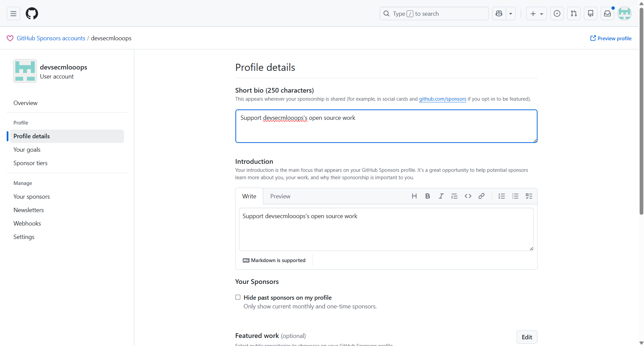644x346 pixels.
Task: Add a link using the link icon
Action: [481, 196]
